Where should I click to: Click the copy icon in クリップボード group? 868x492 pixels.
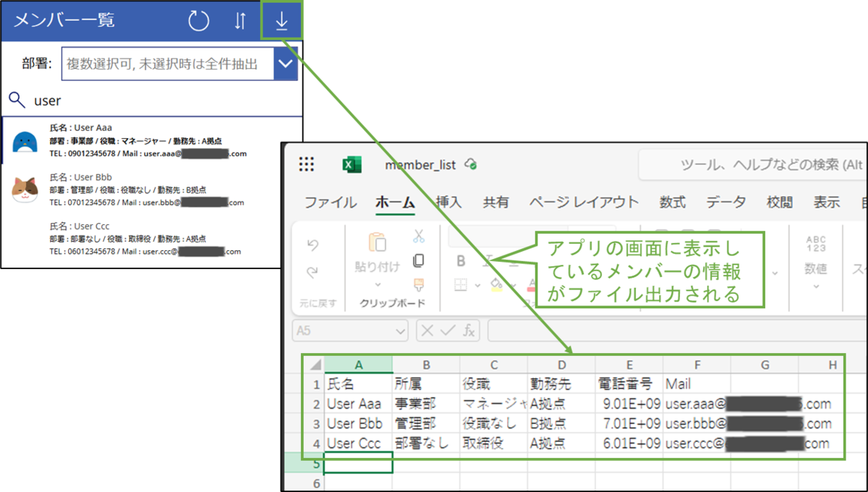419,260
